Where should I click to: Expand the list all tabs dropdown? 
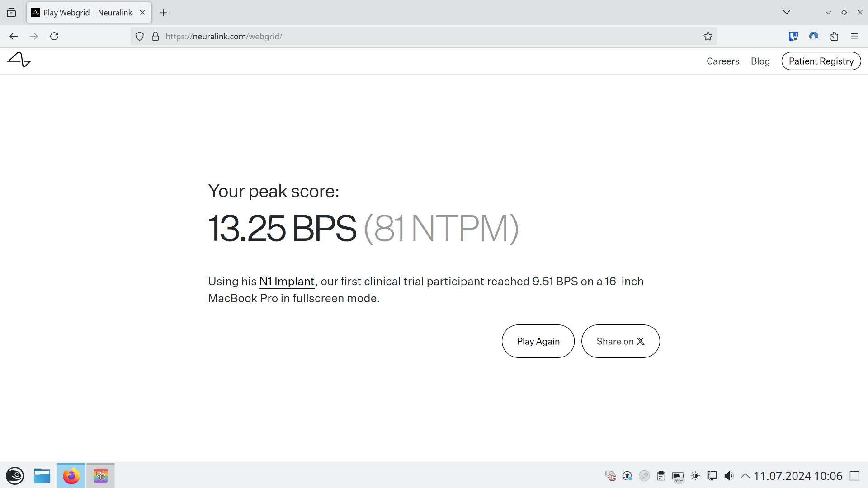coord(787,13)
